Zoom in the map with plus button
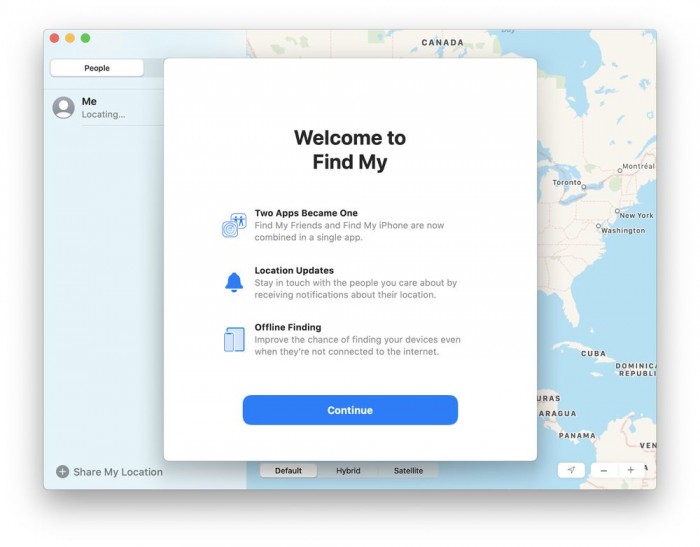 [x=631, y=470]
